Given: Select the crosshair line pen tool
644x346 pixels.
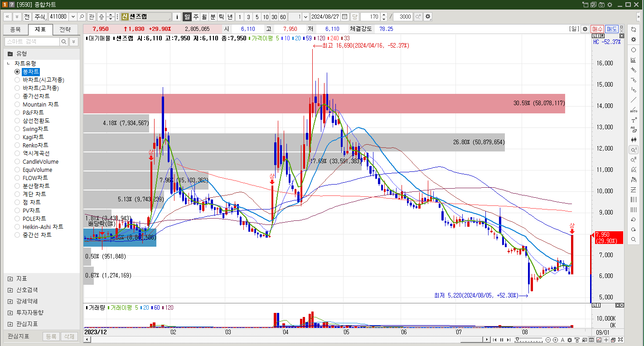Looking at the screenshot, I should [634, 70].
